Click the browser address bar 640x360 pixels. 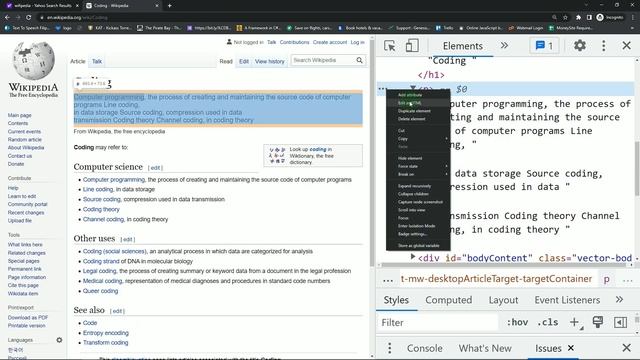point(294,17)
